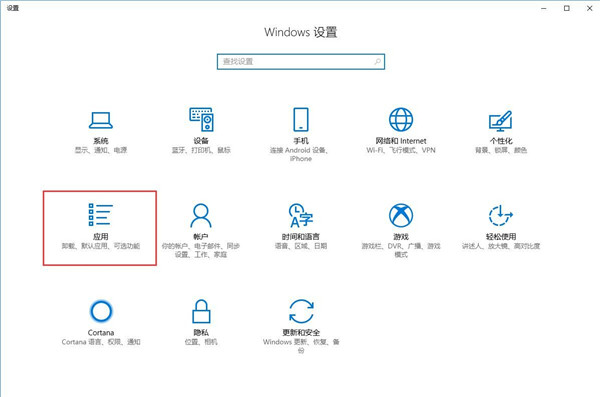Click the 个性化 label text
This screenshot has height=397, width=600.
(x=501, y=141)
